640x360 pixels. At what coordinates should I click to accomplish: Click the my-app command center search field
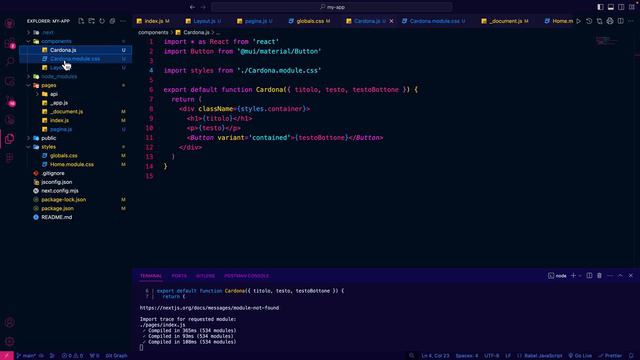(332, 7)
